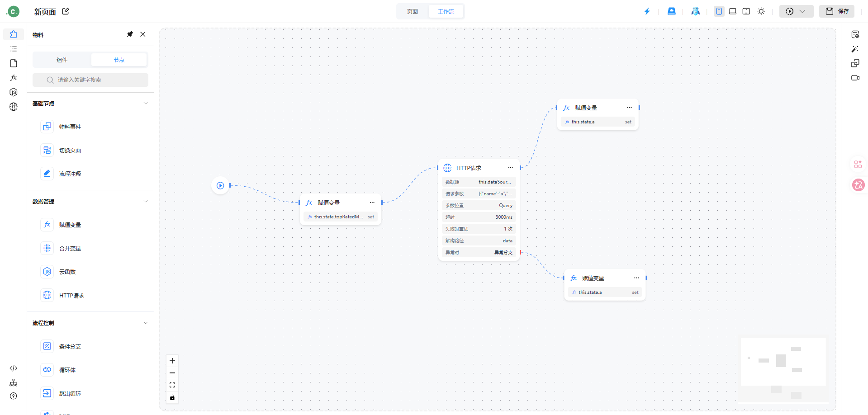Open the HTTP请求 node's more options menu

(510, 168)
